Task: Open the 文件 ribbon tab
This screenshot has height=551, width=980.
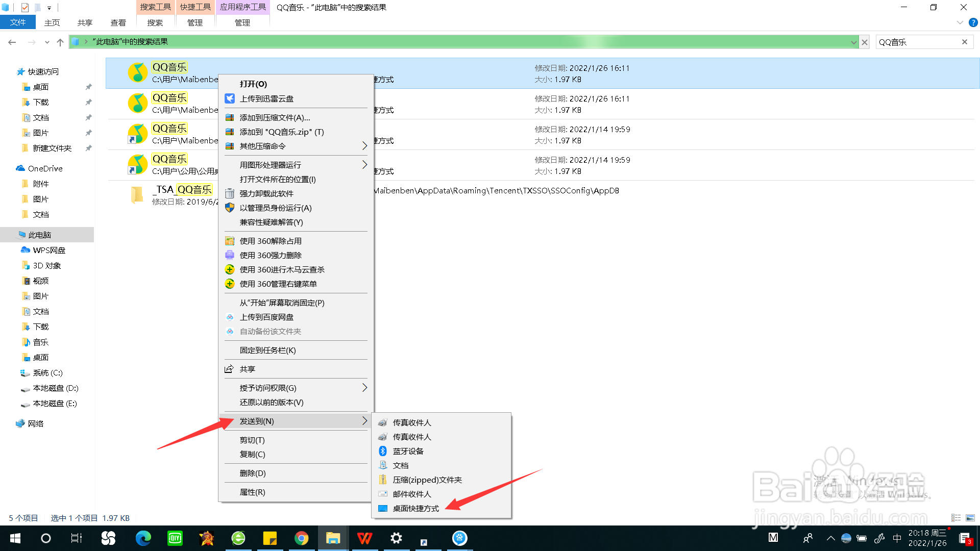Action: click(18, 22)
